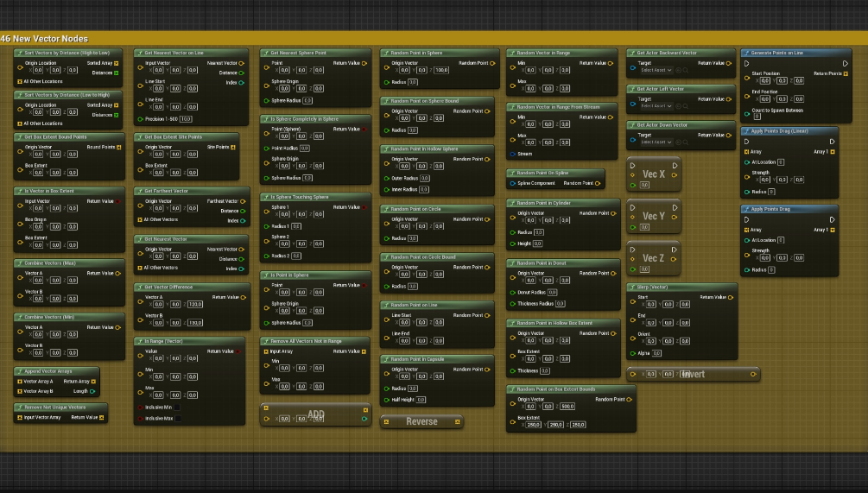Viewport: 868px width, 493px height.
Task: Open the Select Asset dropdown on Get Actor Left Vector
Action: (656, 106)
